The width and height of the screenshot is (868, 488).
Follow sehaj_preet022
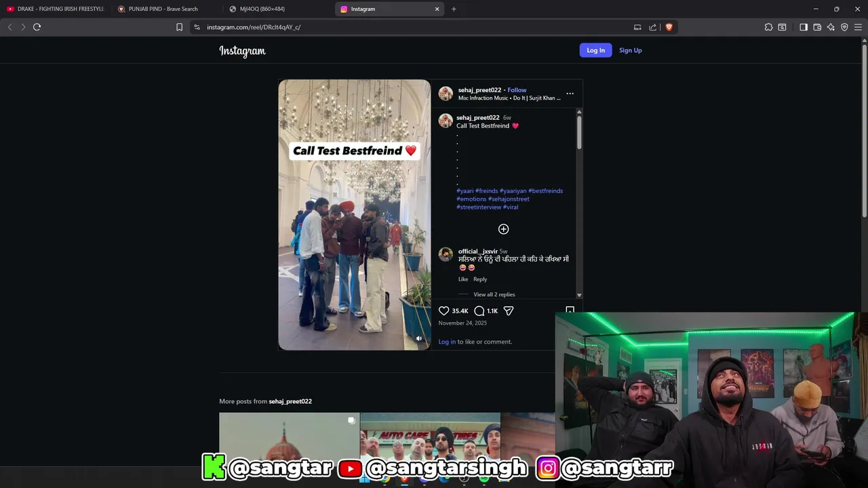pyautogui.click(x=517, y=90)
